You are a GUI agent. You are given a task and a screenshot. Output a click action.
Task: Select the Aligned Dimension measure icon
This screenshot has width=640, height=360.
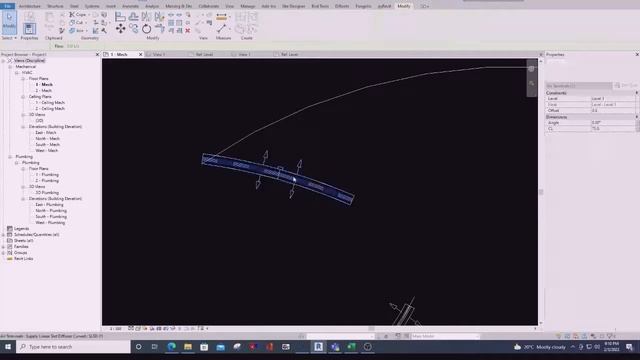[x=222, y=17]
